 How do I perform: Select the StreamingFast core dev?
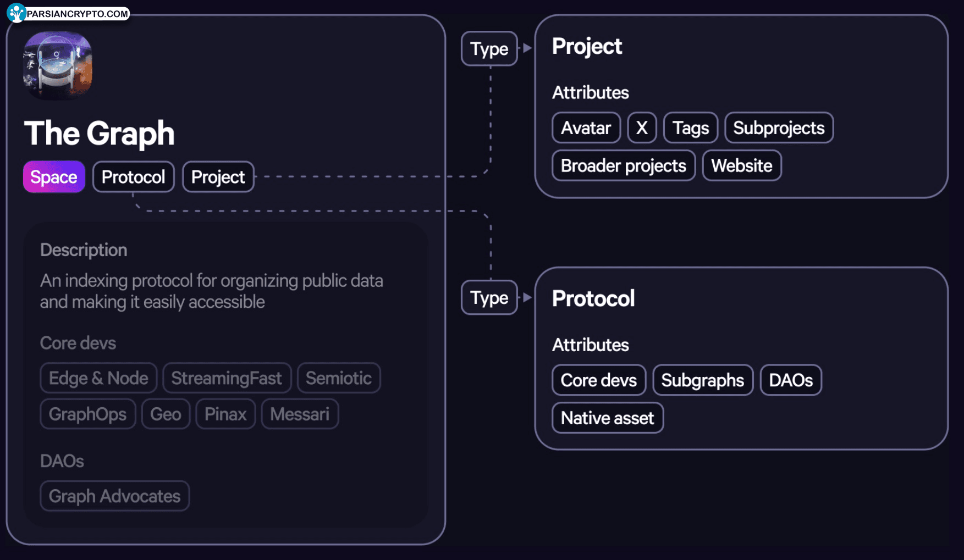[227, 378]
